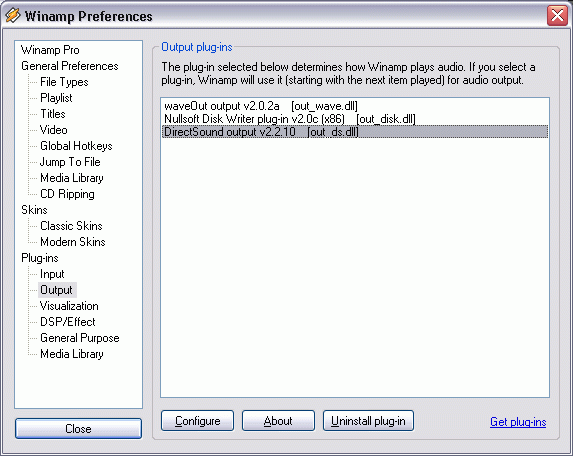Click the Close button
Screen dimensions: 573x456
tap(78, 429)
